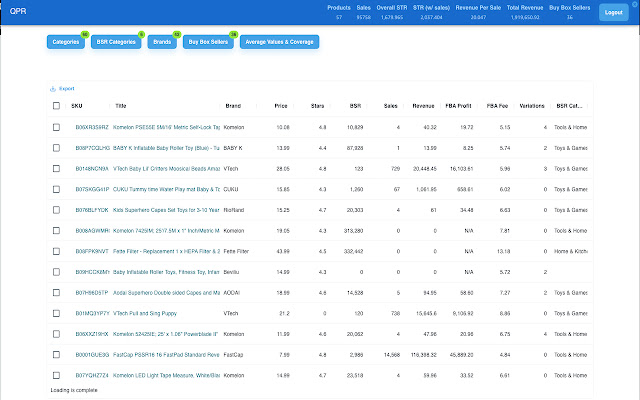Open the FastCap PSSR16 product title link
The width and height of the screenshot is (640, 400).
click(x=166, y=354)
